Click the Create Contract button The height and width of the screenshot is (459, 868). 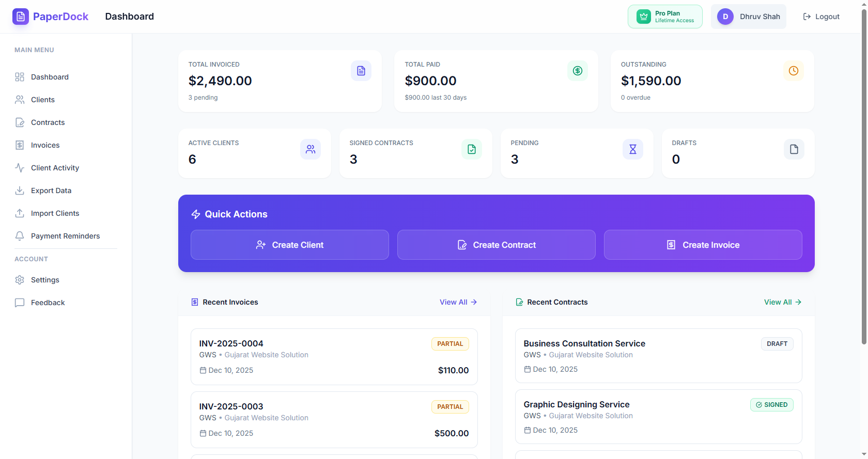tap(497, 245)
